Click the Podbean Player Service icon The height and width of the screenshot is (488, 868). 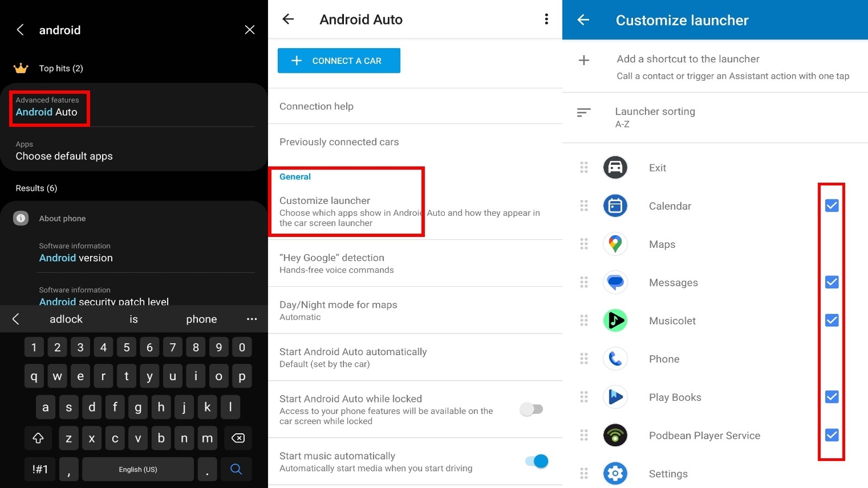[615, 435]
